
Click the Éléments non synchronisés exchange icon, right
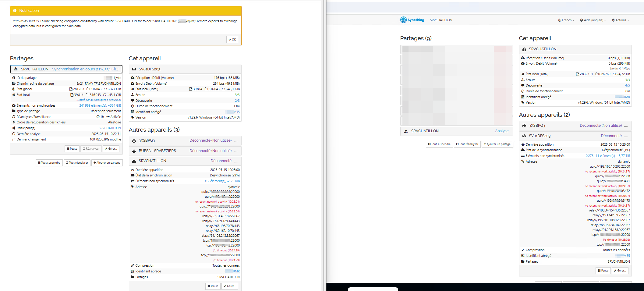pos(523,156)
